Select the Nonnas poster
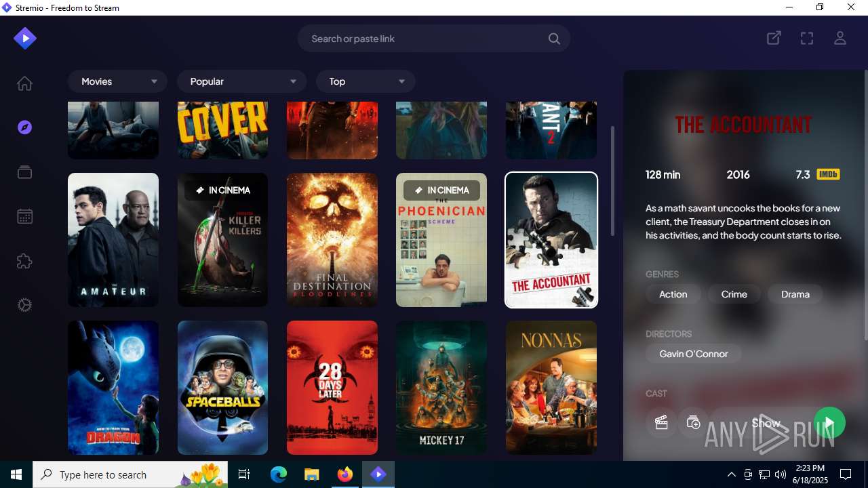Screen dimensions: 868x488 [551, 388]
